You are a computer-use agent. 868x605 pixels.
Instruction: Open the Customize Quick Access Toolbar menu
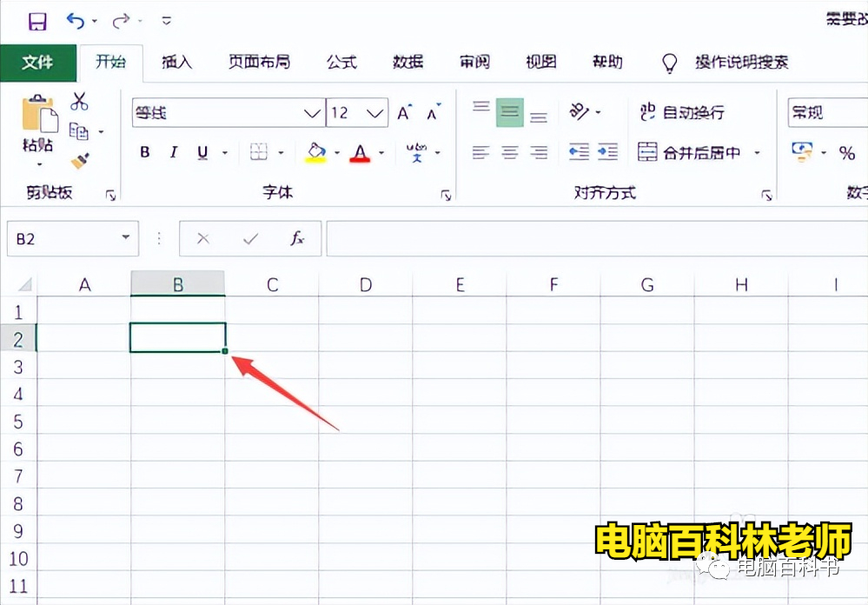tap(166, 21)
